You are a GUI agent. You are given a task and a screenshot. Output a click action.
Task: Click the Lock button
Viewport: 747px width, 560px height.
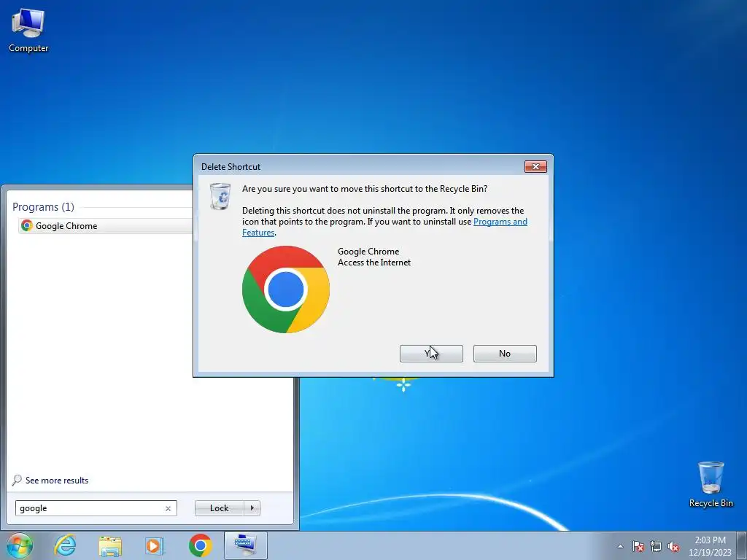pyautogui.click(x=219, y=508)
